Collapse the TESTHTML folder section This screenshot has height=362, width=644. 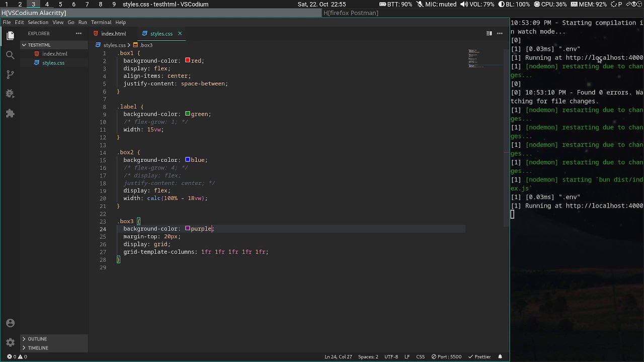point(39,45)
